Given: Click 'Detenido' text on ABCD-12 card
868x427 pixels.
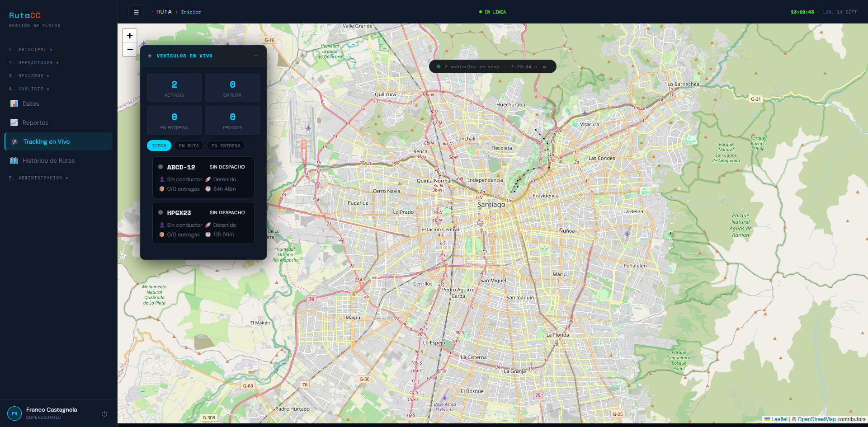Looking at the screenshot, I should click(225, 179).
